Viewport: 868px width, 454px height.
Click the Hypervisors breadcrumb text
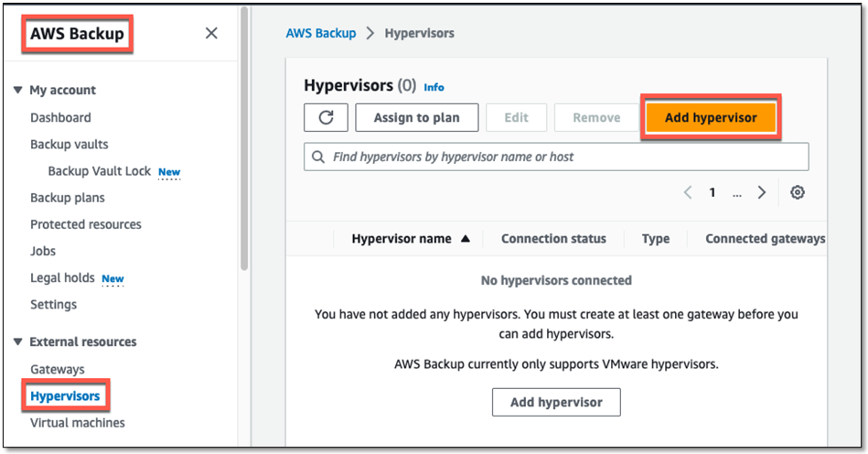(419, 33)
